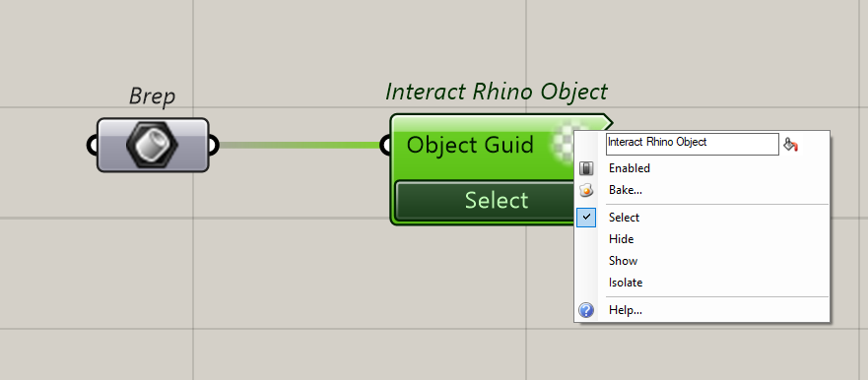Viewport: 868px width, 380px height.
Task: Click the Bake egg icon
Action: [586, 190]
